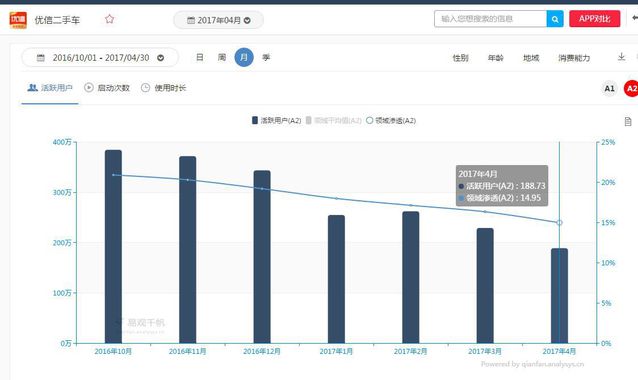Viewport: 638px width, 380px height.
Task: Click the calendar icon in date range
Action: pyautogui.click(x=41, y=58)
